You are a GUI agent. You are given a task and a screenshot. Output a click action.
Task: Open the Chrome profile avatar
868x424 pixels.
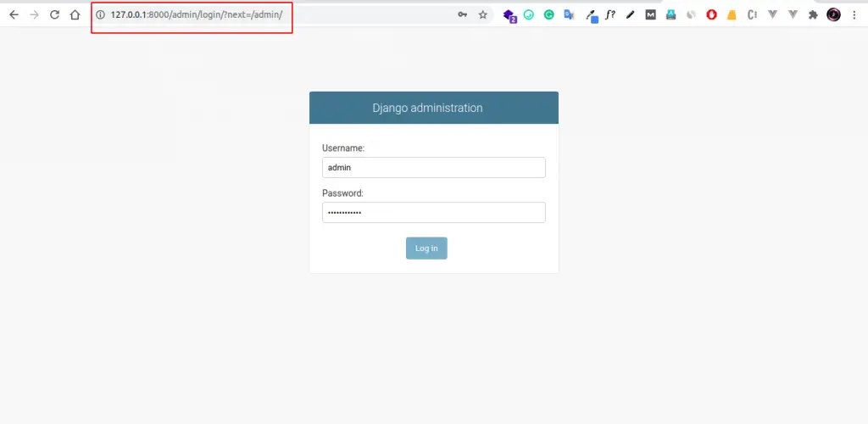[834, 15]
